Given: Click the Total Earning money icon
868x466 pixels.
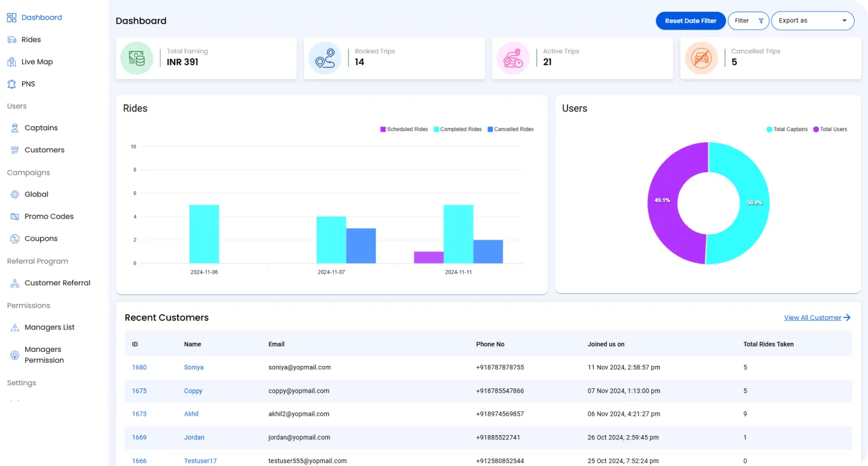Looking at the screenshot, I should tap(137, 58).
